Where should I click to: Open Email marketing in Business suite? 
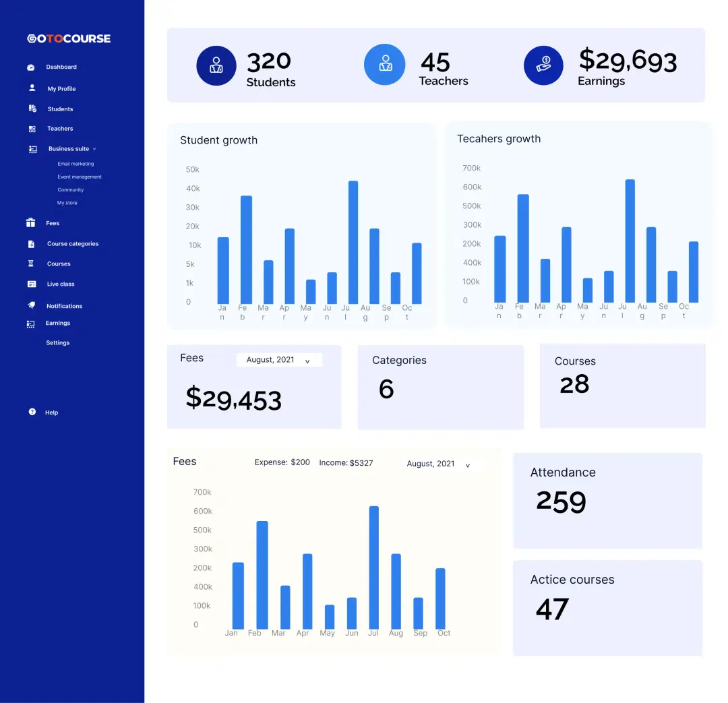click(75, 164)
